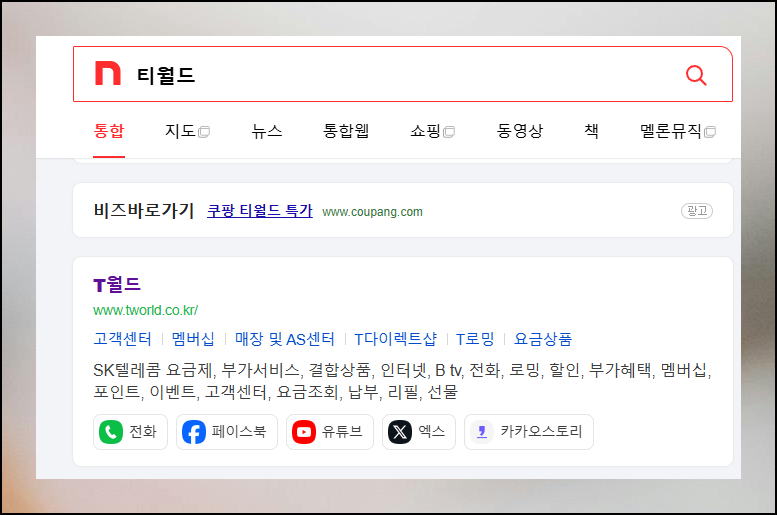The height and width of the screenshot is (515, 777).
Task: Open the 멤버십 sublink
Action: (193, 339)
